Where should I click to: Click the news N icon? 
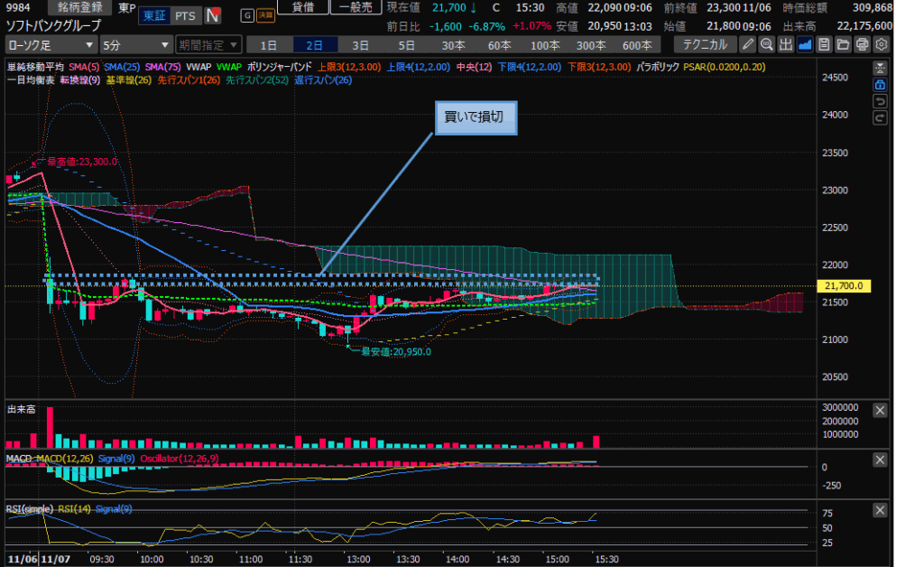[x=212, y=15]
